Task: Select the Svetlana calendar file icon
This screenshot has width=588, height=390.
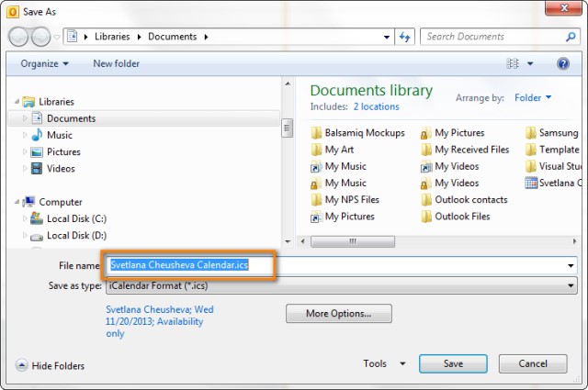Action: pyautogui.click(x=531, y=183)
